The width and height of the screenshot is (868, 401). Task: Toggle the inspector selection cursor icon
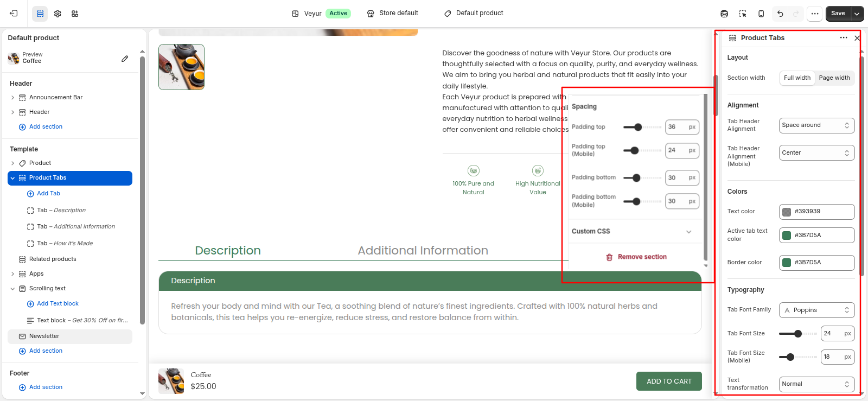click(x=743, y=14)
